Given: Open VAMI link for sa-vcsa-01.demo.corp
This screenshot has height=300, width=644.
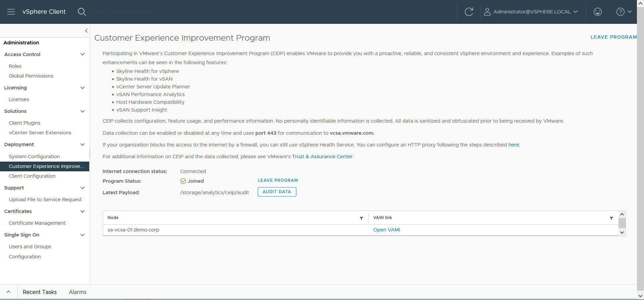Looking at the screenshot, I should 387,230.
